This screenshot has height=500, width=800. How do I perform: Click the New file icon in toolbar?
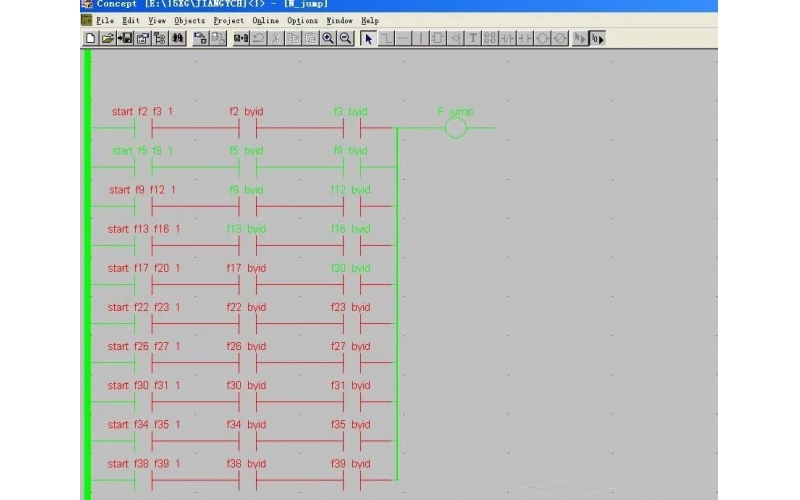tap(90, 38)
